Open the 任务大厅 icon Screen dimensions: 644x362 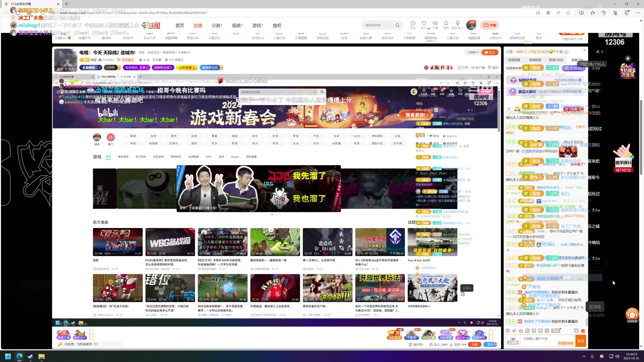tap(80, 335)
